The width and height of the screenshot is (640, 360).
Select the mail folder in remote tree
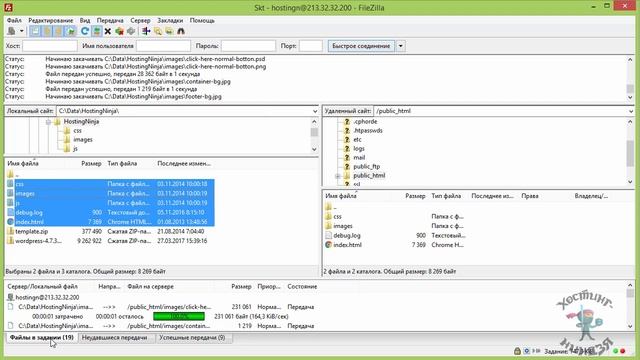(359, 158)
